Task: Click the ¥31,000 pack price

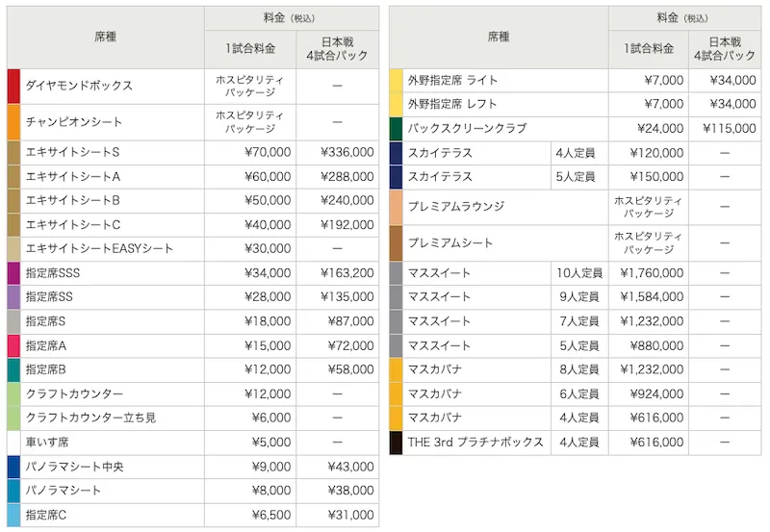Action: (x=351, y=515)
